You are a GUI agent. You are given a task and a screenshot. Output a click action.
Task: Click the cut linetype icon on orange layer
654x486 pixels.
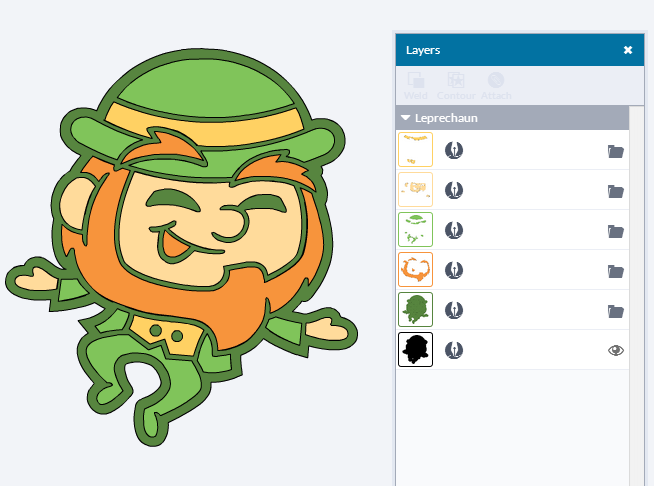click(454, 270)
